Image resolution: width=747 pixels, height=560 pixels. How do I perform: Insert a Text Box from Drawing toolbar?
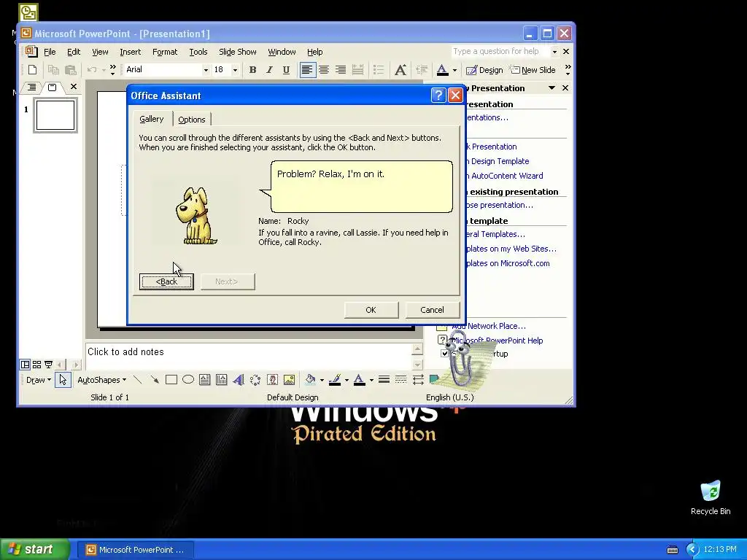pyautogui.click(x=205, y=379)
